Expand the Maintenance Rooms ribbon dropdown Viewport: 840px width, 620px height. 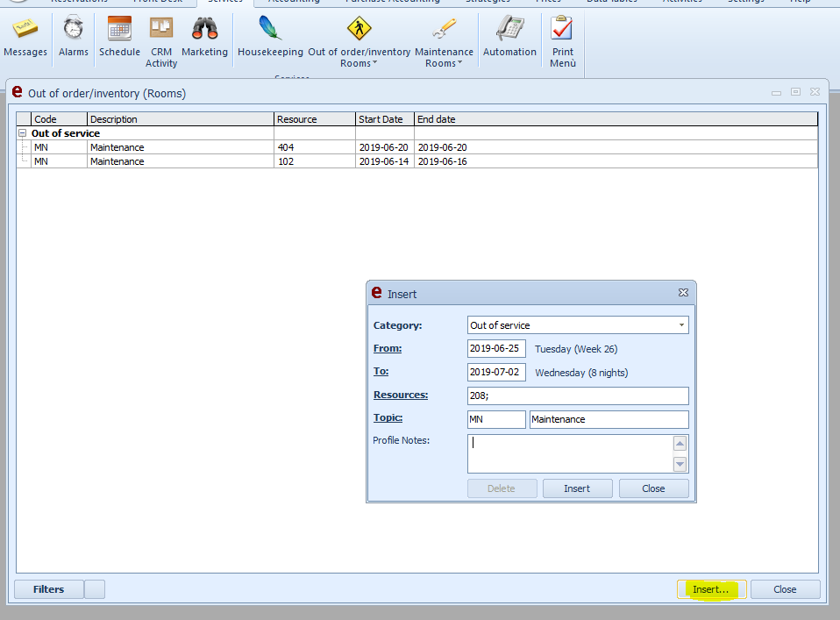pos(444,58)
